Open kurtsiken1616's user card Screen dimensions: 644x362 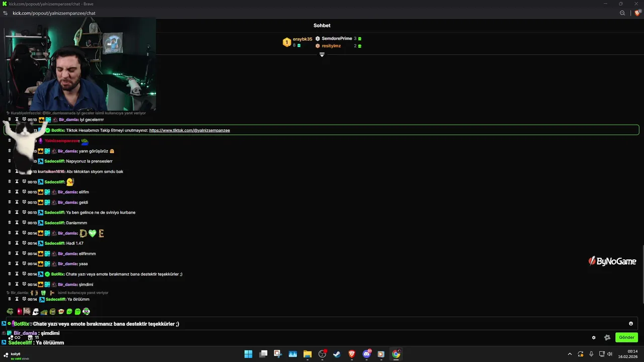click(51, 171)
